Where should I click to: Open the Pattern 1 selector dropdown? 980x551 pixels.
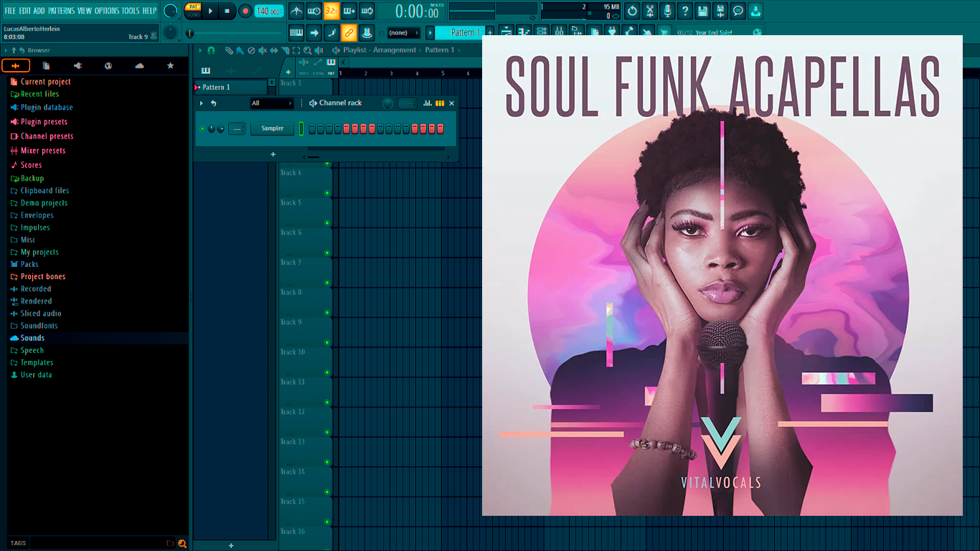pos(461,32)
